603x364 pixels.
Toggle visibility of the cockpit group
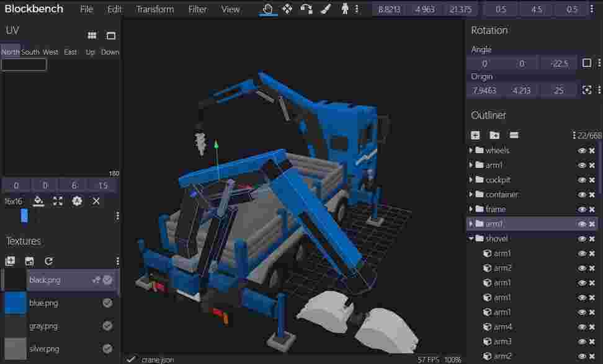point(581,179)
